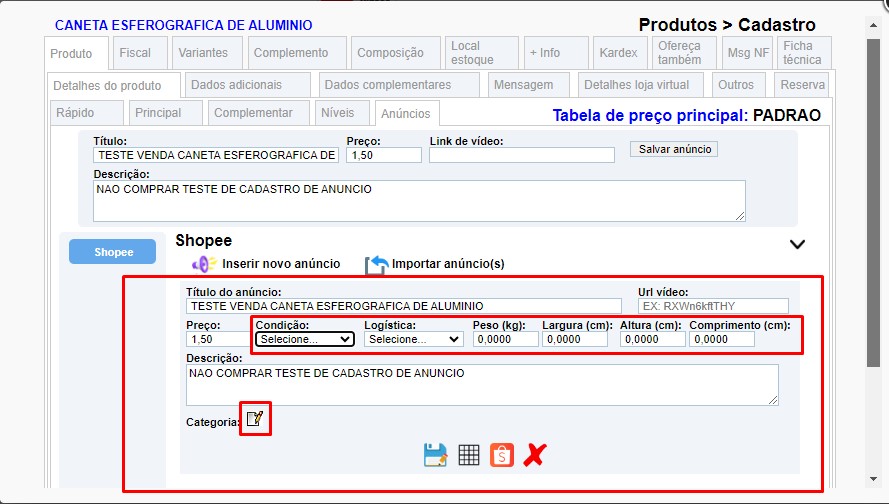Click the Comprimento (cm) field

(722, 339)
